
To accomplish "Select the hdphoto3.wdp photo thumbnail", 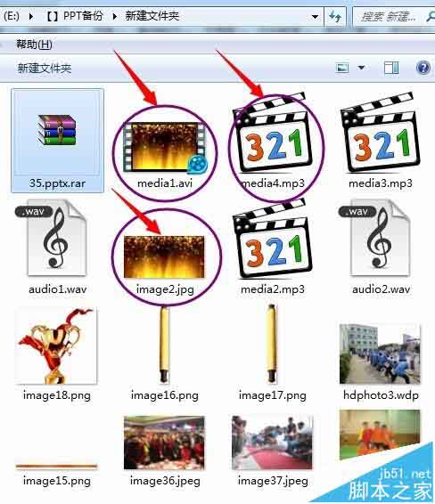I will coord(380,354).
